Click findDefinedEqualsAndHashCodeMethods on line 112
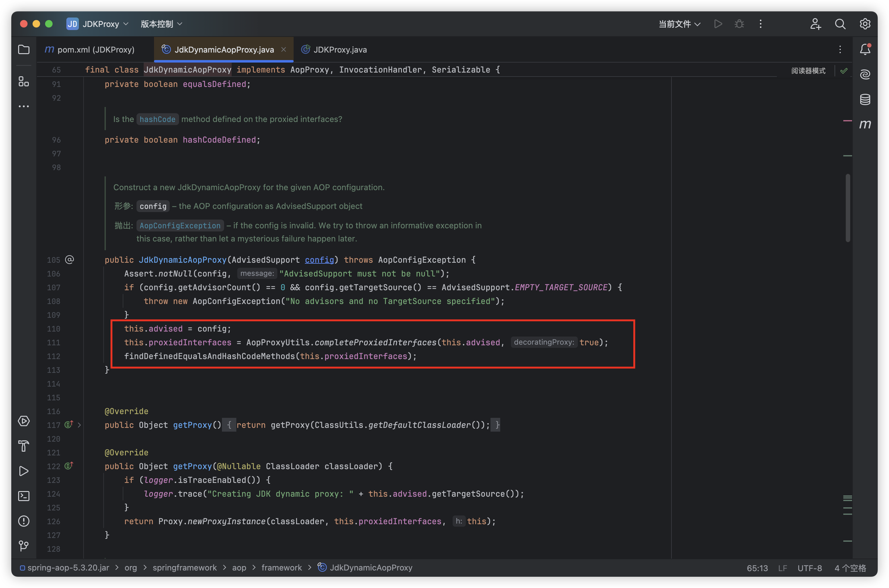889x588 pixels. [x=209, y=356]
